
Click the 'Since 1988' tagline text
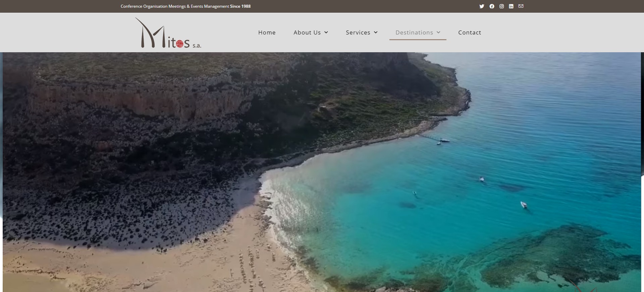(240, 6)
